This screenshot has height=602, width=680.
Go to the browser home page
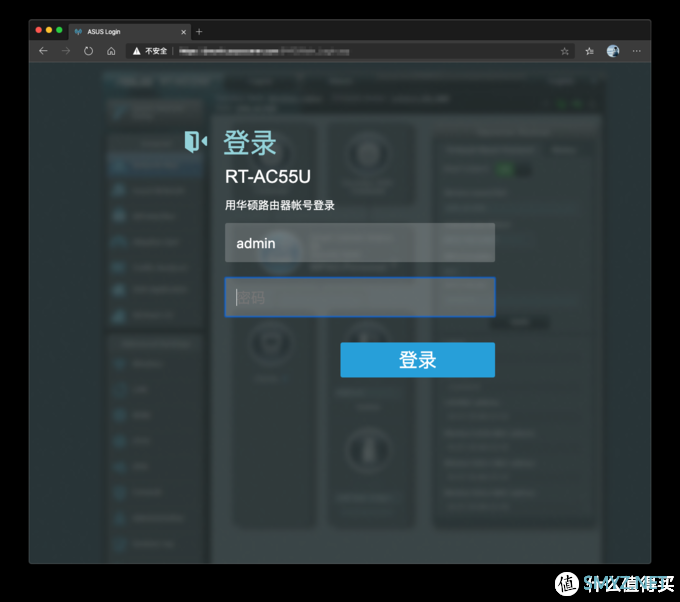tap(111, 51)
